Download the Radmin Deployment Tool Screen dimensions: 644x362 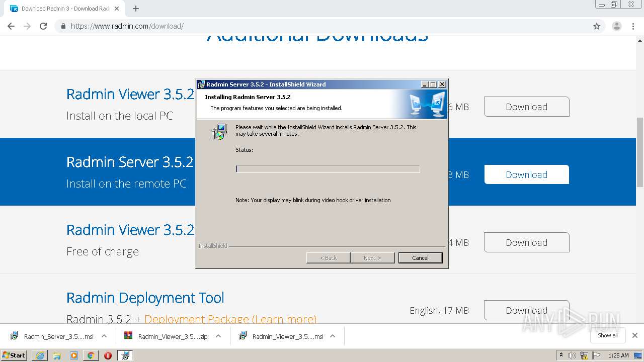point(526,310)
